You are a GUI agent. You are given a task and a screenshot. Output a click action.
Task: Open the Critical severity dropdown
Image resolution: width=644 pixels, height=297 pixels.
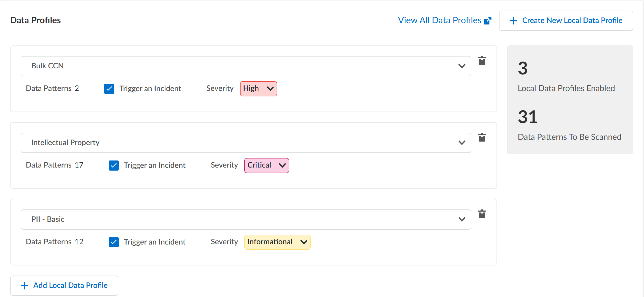click(267, 166)
